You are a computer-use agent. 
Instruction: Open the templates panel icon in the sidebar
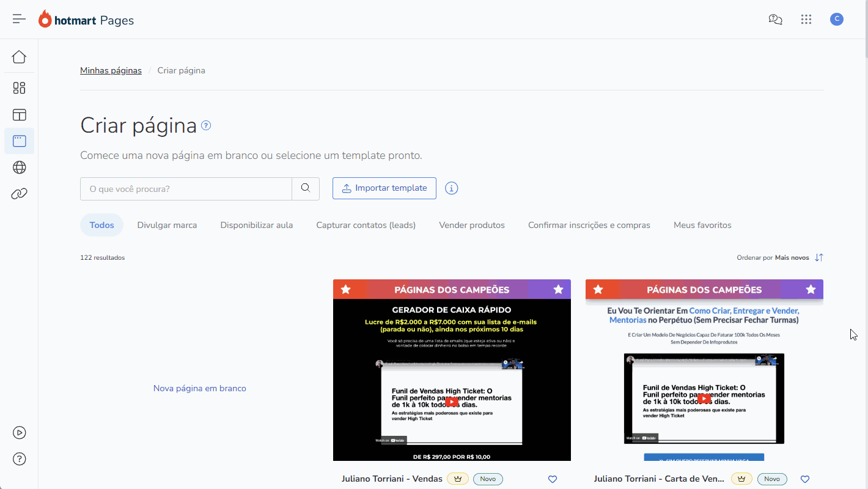point(19,115)
